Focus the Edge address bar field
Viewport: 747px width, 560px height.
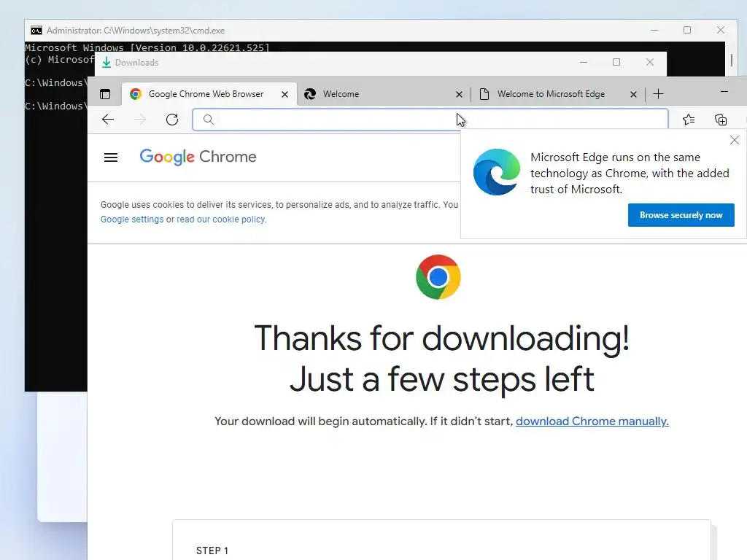pos(430,120)
